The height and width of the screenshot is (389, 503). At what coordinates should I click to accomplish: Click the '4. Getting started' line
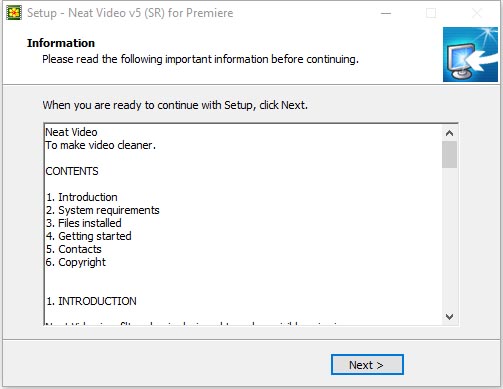coord(89,236)
